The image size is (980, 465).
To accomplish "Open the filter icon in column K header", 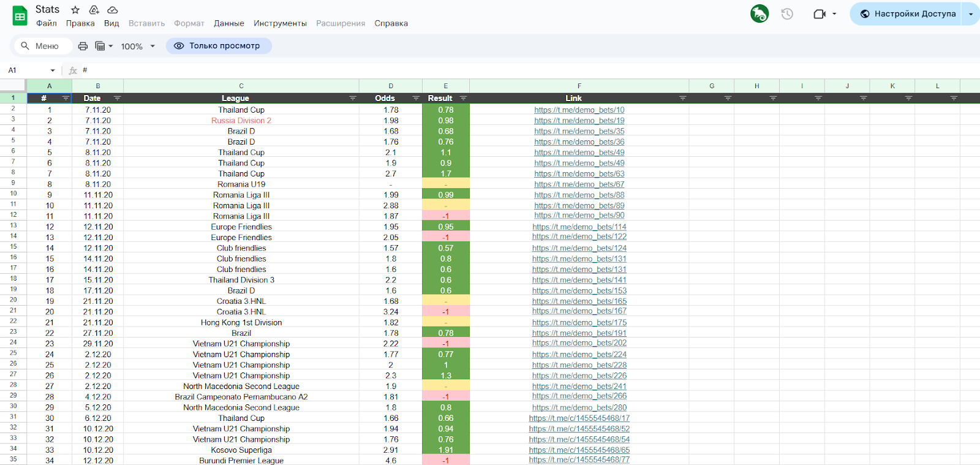I will tap(908, 98).
